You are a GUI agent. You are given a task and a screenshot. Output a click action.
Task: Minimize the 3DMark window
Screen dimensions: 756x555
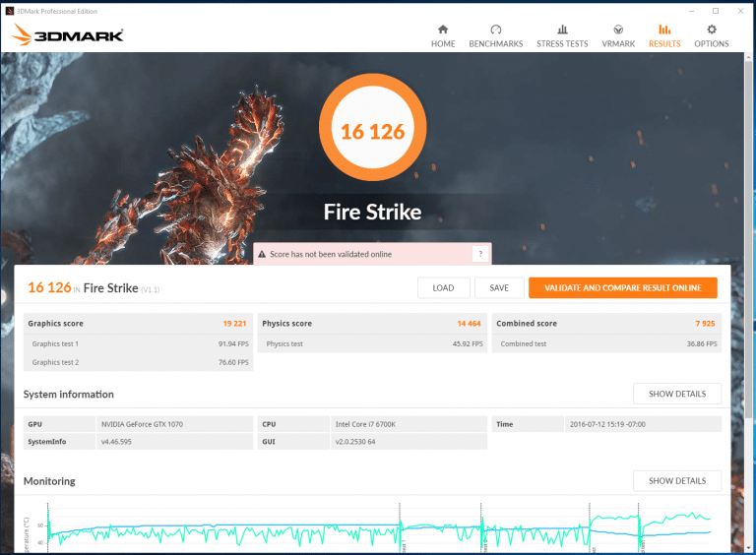[691, 11]
